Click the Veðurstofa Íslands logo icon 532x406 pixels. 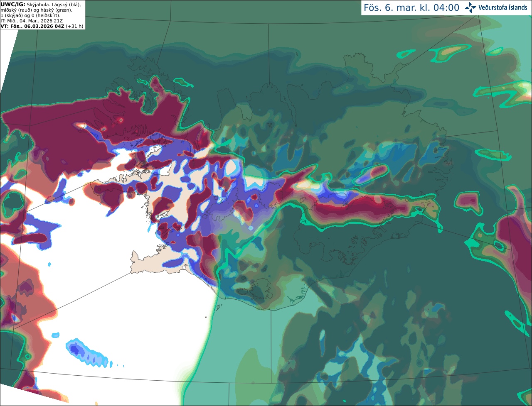coord(470,7)
